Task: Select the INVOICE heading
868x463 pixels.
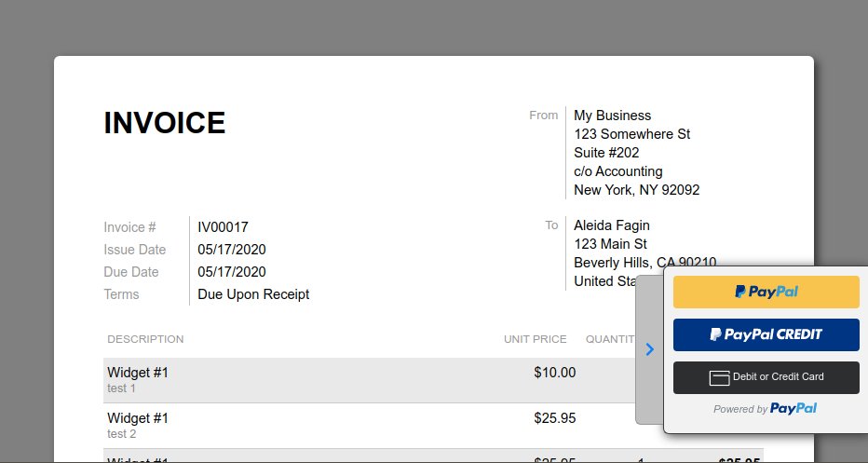Action: (165, 122)
